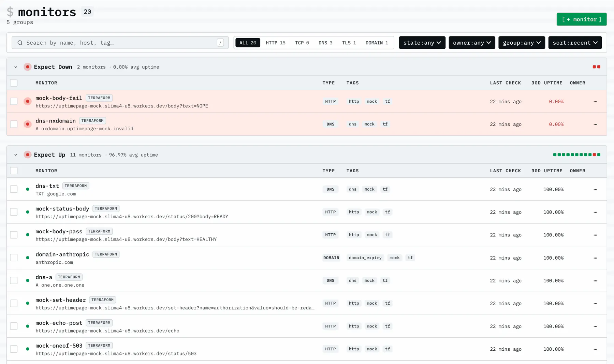Open the mock-body-fail monitor
This screenshot has width=614, height=364.
59,98
